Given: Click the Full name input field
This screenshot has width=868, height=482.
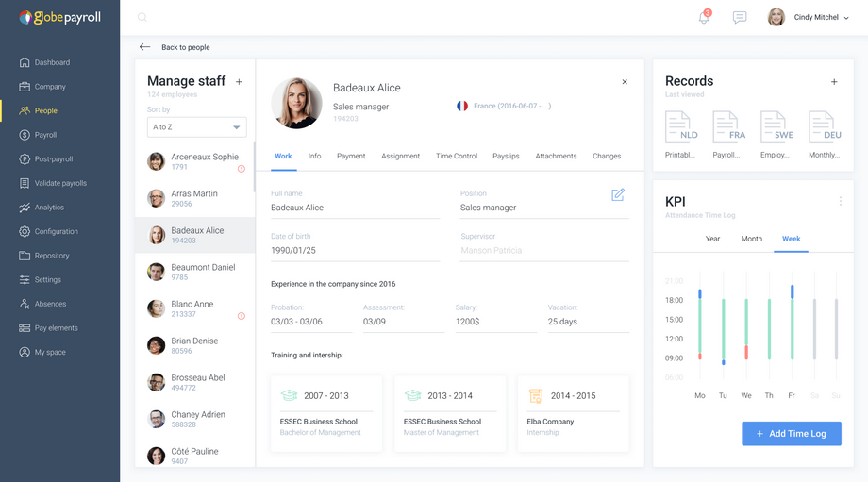Looking at the screenshot, I should pyautogui.click(x=355, y=208).
